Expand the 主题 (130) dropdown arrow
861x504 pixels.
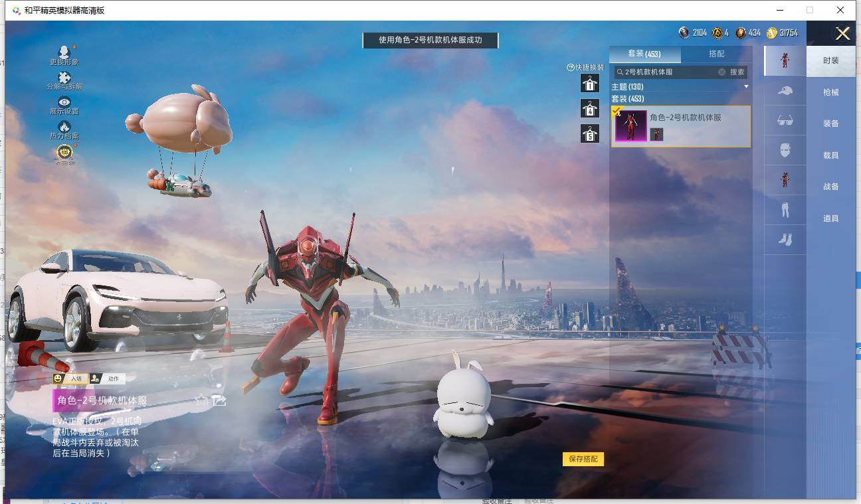pos(746,87)
